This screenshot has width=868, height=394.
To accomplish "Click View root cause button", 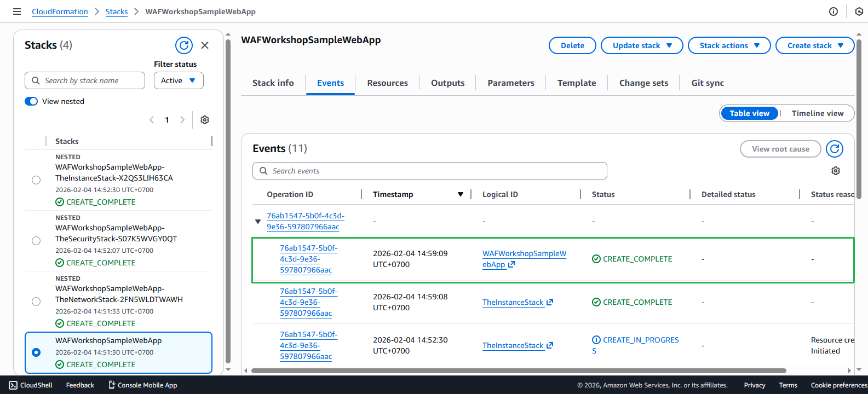I will [780, 149].
